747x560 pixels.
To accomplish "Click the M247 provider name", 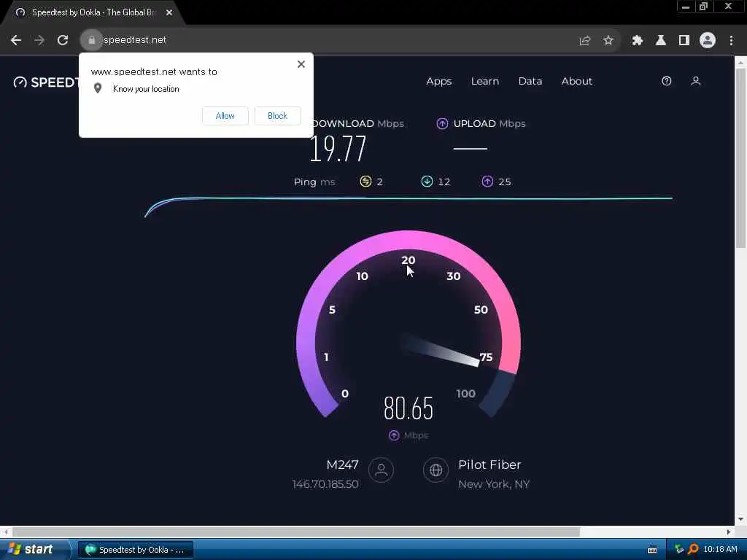I will [x=342, y=464].
